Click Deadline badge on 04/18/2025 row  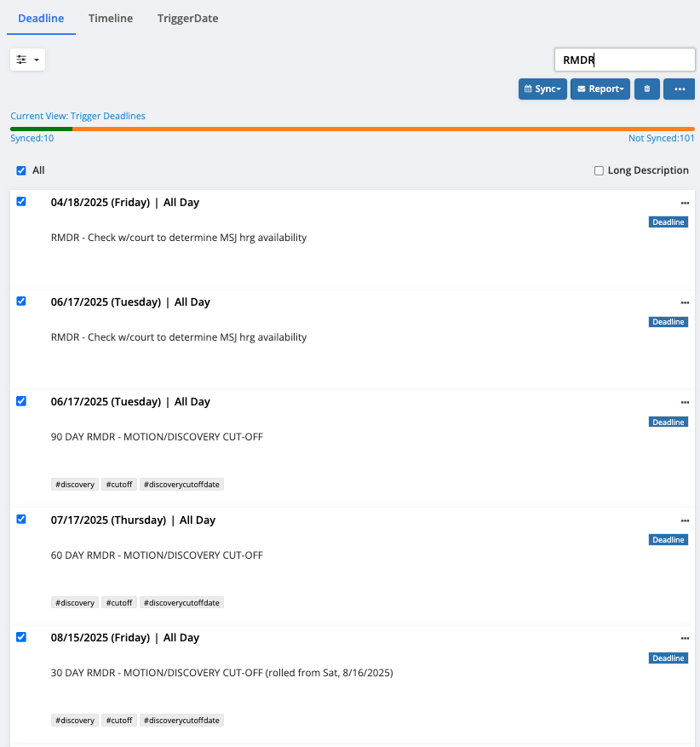[668, 222]
